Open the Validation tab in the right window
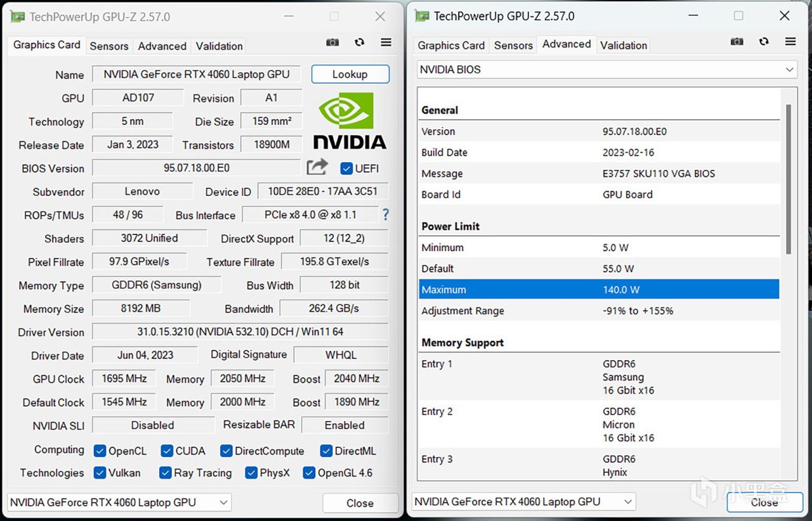The image size is (812, 521). (x=624, y=46)
